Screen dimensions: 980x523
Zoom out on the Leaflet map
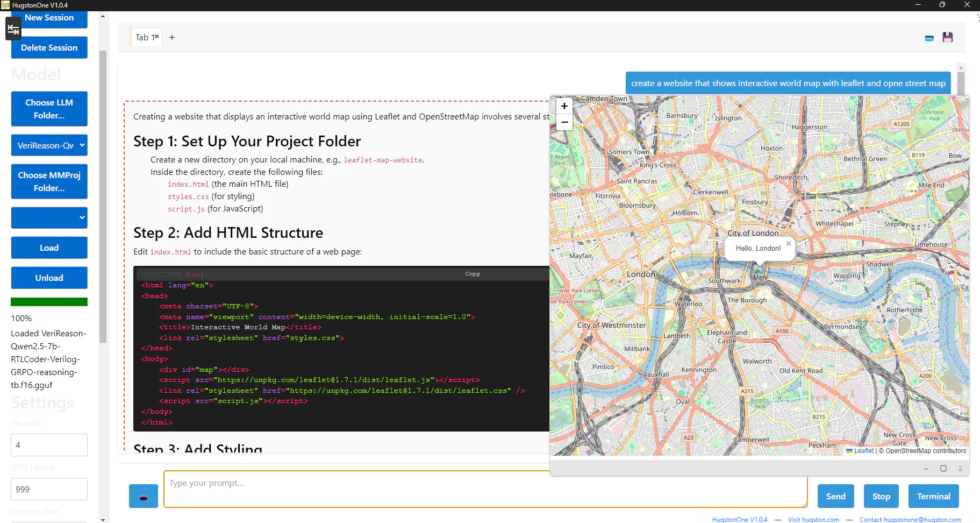click(564, 122)
